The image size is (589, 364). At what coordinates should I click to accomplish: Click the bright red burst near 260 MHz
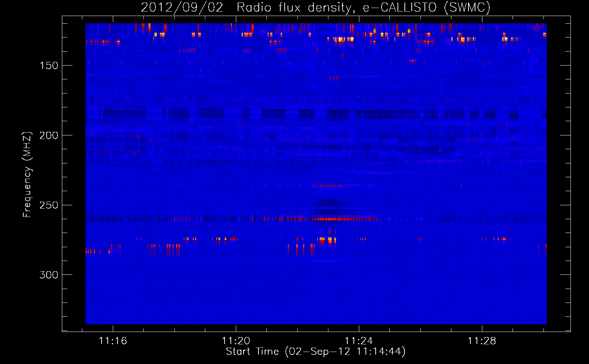[344, 219]
